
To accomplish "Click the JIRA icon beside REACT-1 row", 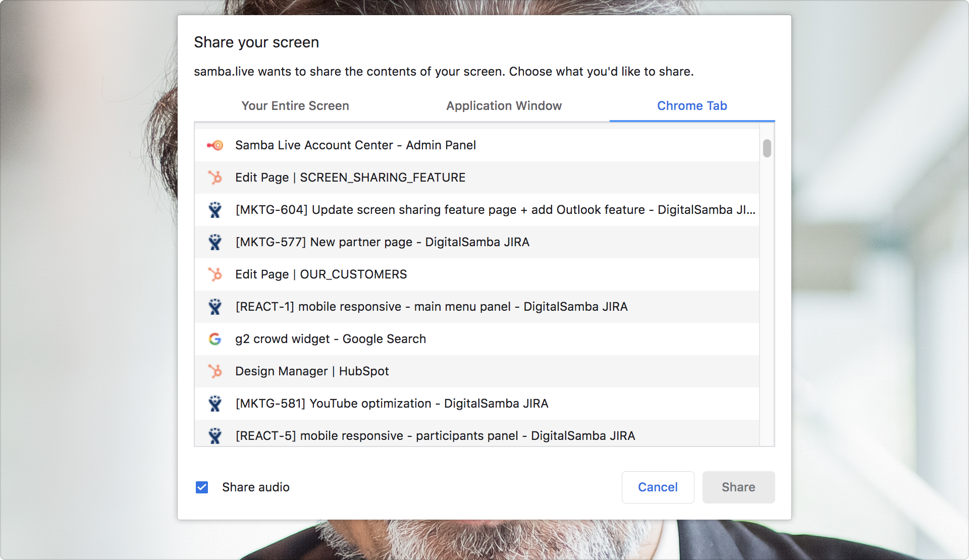I will pyautogui.click(x=215, y=307).
